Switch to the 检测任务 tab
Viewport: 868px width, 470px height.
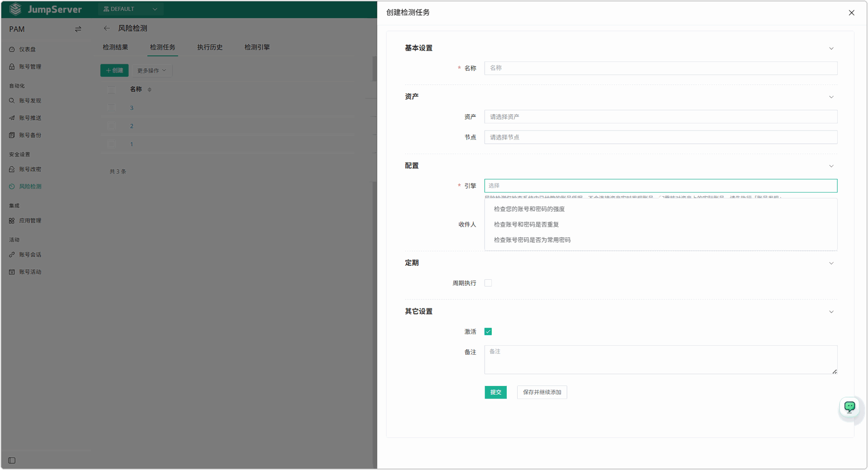coord(163,47)
